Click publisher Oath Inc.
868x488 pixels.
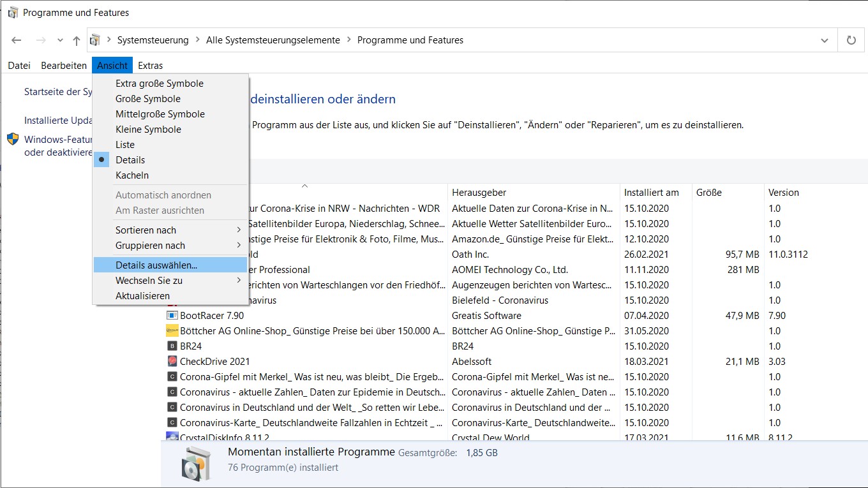pos(470,255)
